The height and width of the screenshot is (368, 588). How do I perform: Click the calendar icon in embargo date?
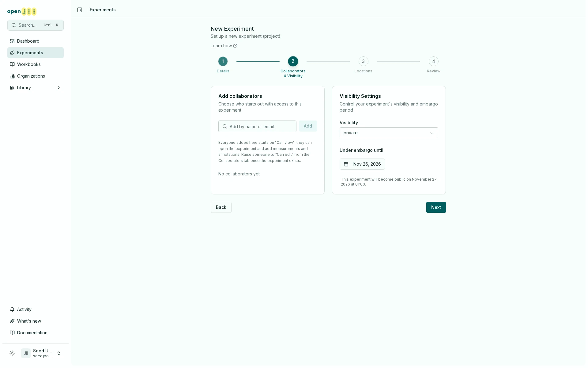click(346, 164)
